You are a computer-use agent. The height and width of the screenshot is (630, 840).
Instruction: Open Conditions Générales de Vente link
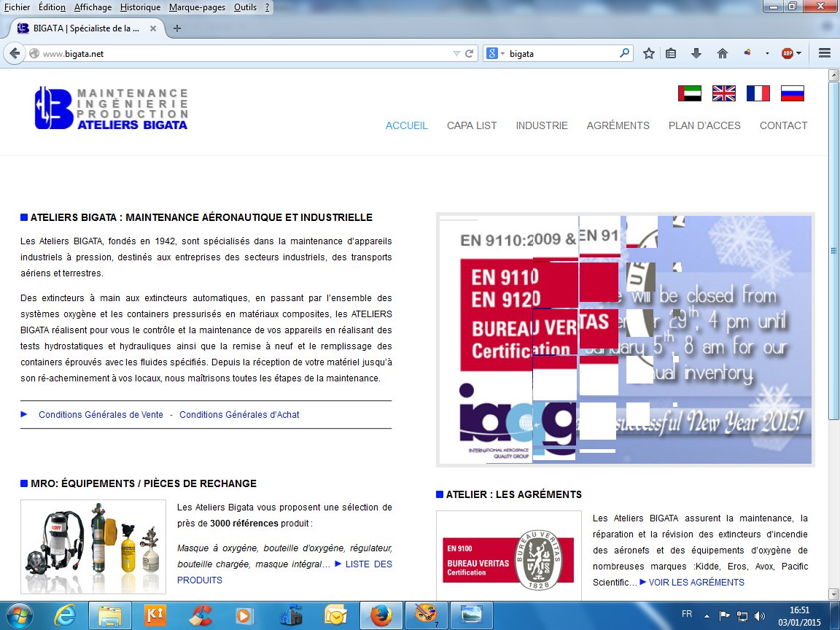point(101,415)
